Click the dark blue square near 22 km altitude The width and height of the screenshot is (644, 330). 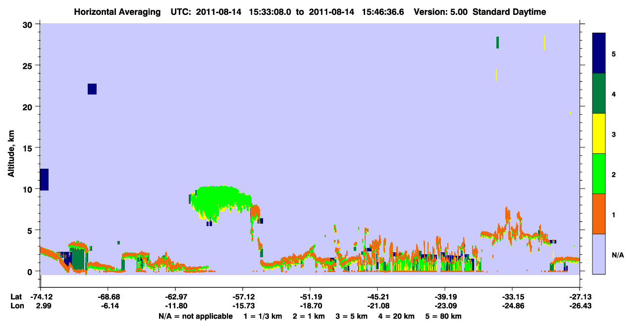point(92,89)
